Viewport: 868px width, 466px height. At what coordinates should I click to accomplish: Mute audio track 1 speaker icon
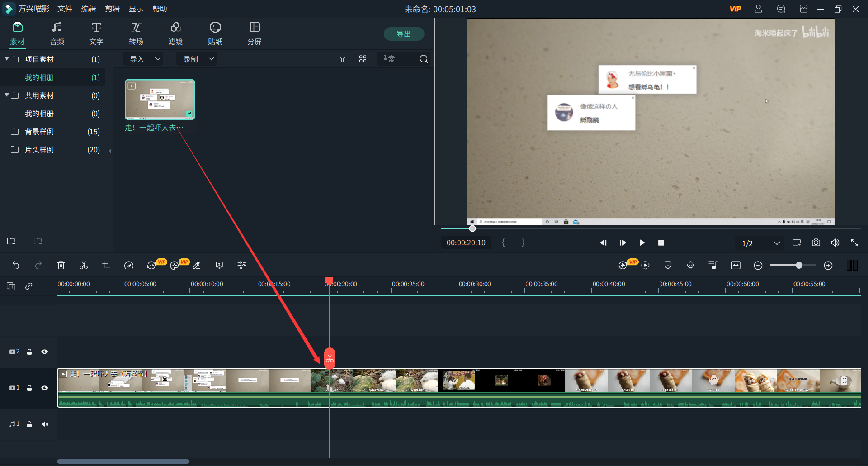pos(44,424)
